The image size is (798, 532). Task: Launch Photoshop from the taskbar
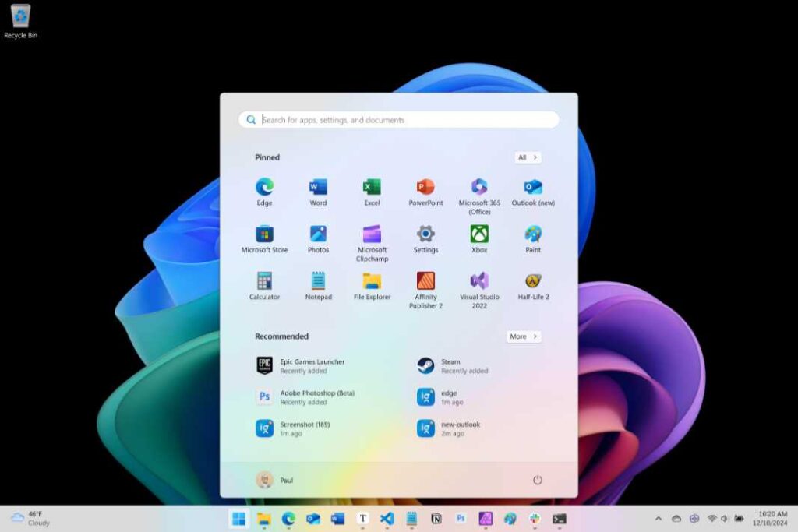coord(461,518)
